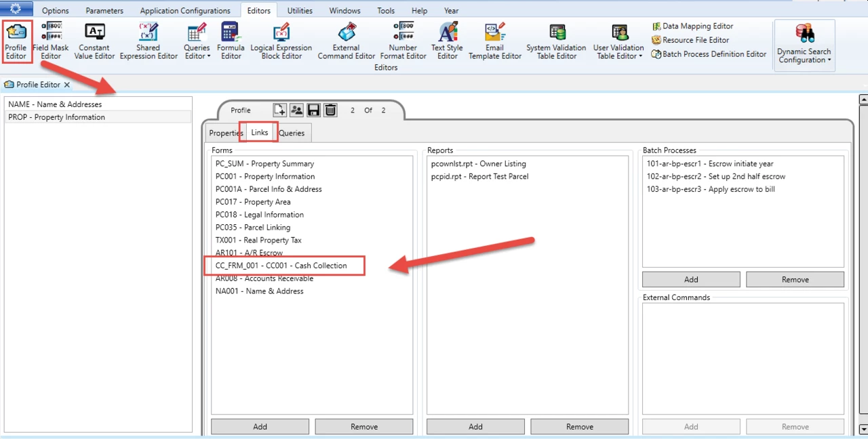Open the Data Mapping Editor
The image size is (868, 439).
coord(692,26)
